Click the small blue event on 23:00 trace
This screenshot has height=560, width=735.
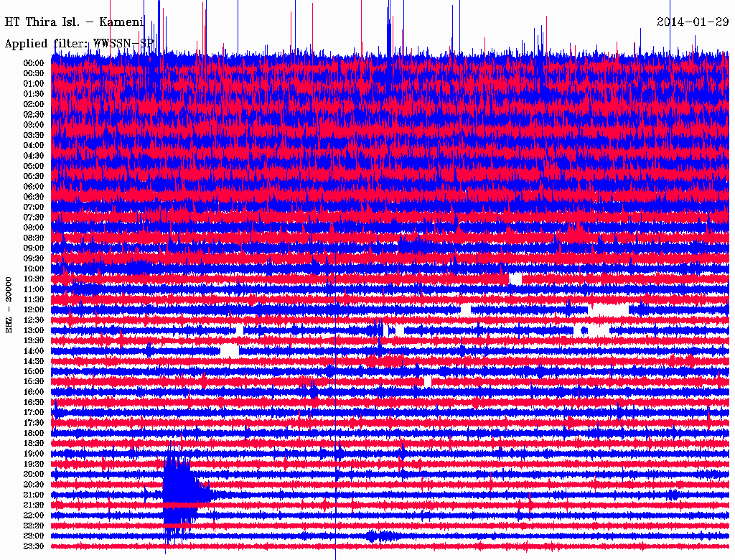tap(373, 536)
